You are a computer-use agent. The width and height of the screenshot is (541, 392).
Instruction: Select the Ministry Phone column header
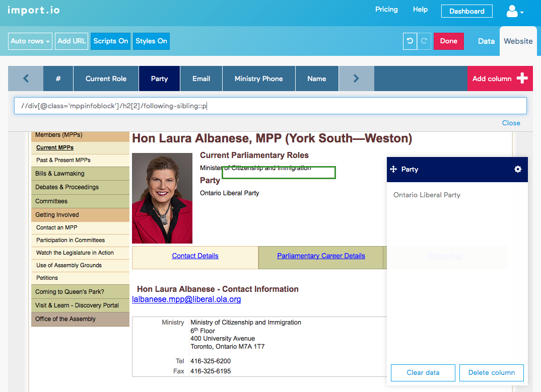(x=259, y=79)
